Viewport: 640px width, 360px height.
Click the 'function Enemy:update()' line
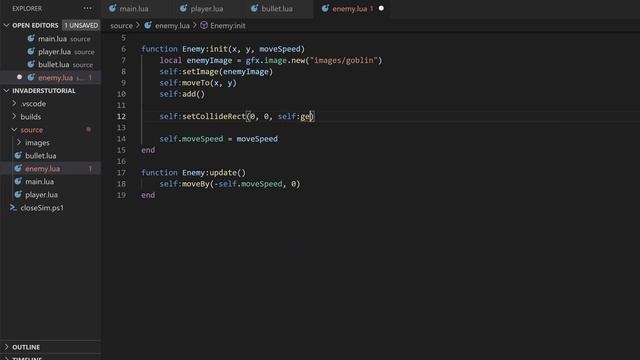(x=193, y=173)
